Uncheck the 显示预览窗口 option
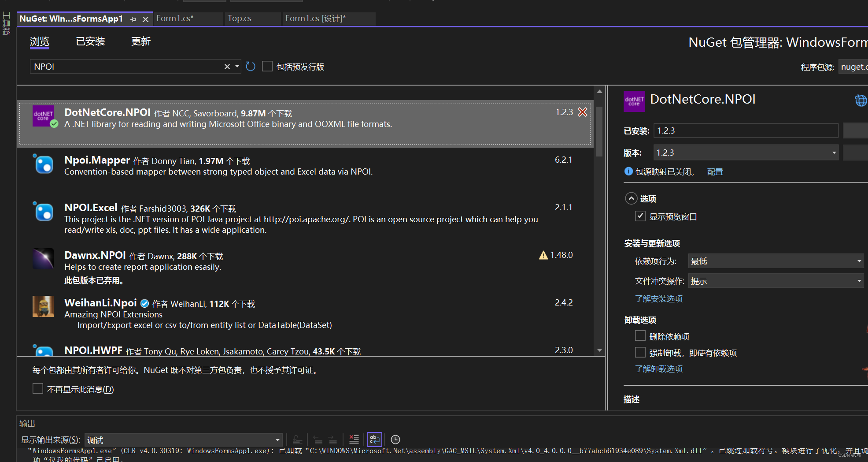Viewport: 868px width, 462px height. (640, 216)
